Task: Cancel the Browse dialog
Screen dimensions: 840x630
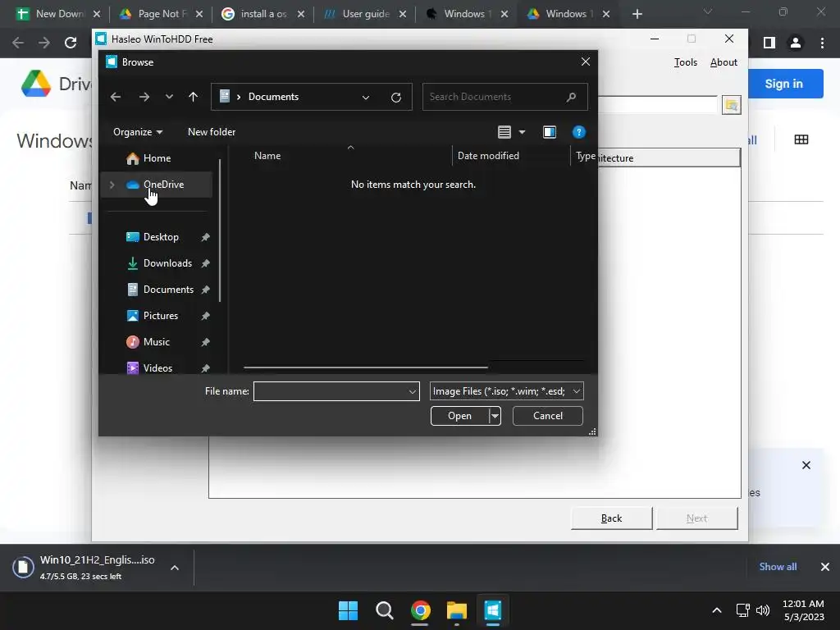Action: (x=547, y=416)
